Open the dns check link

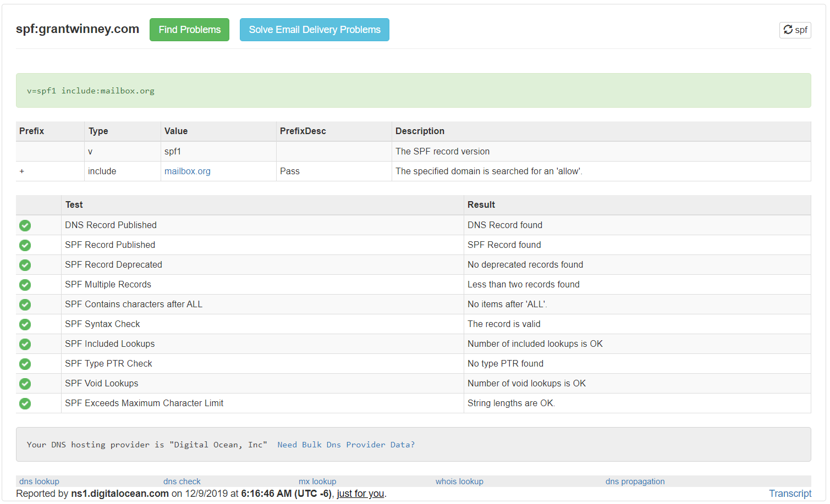[x=182, y=481]
